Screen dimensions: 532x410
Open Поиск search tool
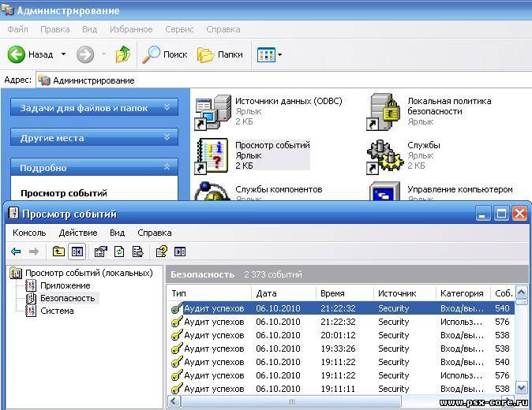tap(164, 54)
